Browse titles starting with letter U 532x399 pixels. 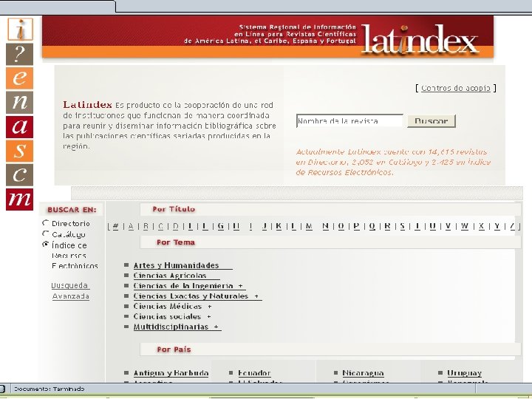(432, 226)
